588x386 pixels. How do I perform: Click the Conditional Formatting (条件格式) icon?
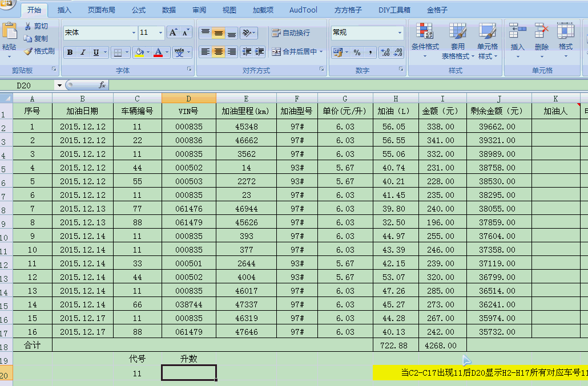pyautogui.click(x=425, y=31)
